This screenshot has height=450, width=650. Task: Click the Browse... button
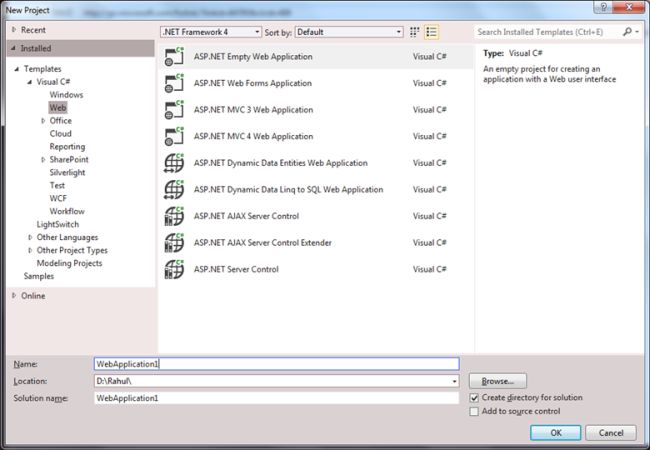click(x=498, y=381)
